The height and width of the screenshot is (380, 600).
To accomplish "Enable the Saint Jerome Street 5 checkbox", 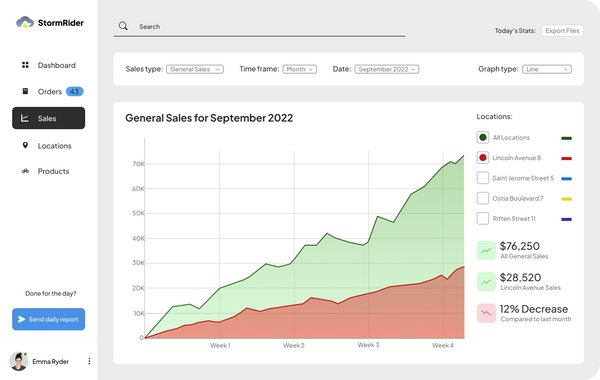I will (x=483, y=178).
